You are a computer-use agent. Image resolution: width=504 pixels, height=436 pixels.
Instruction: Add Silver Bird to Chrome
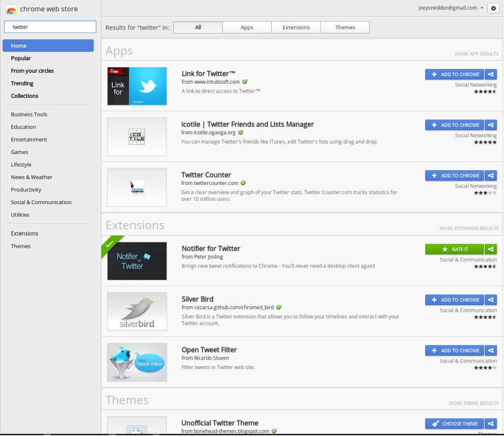pyautogui.click(x=454, y=300)
